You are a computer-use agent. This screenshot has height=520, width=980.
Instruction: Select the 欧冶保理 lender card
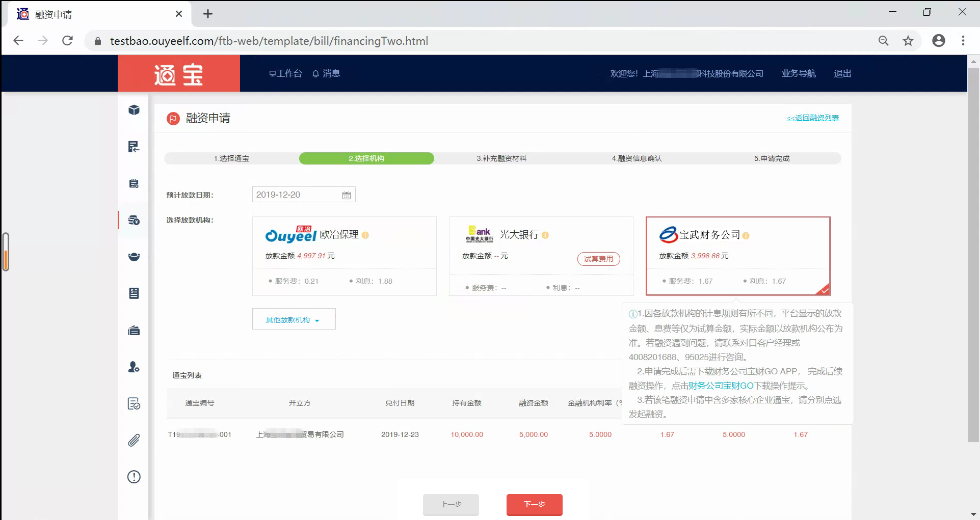click(345, 256)
